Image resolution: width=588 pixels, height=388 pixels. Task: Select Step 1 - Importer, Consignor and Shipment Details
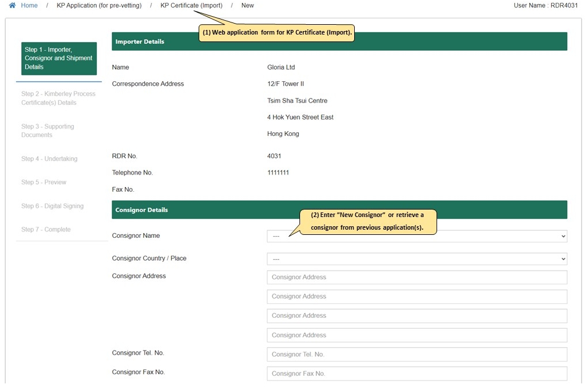coord(59,59)
